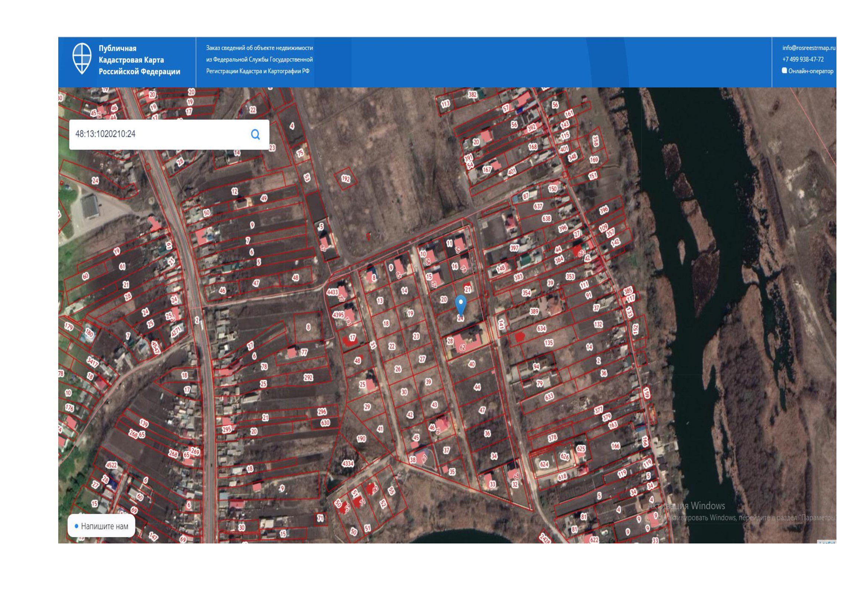Select parcel label 397
Screen dimensions: 868x614
click(514, 248)
